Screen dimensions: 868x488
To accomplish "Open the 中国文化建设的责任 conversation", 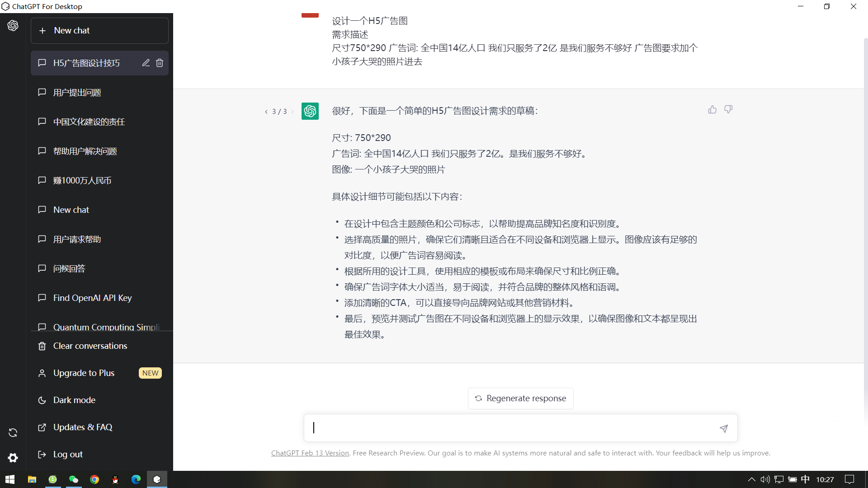I will [89, 122].
